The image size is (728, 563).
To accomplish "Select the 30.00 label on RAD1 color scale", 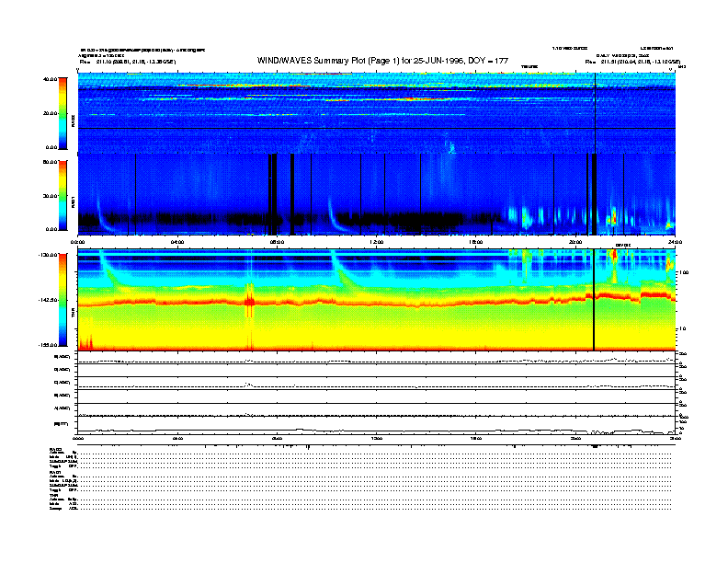I will [x=51, y=196].
